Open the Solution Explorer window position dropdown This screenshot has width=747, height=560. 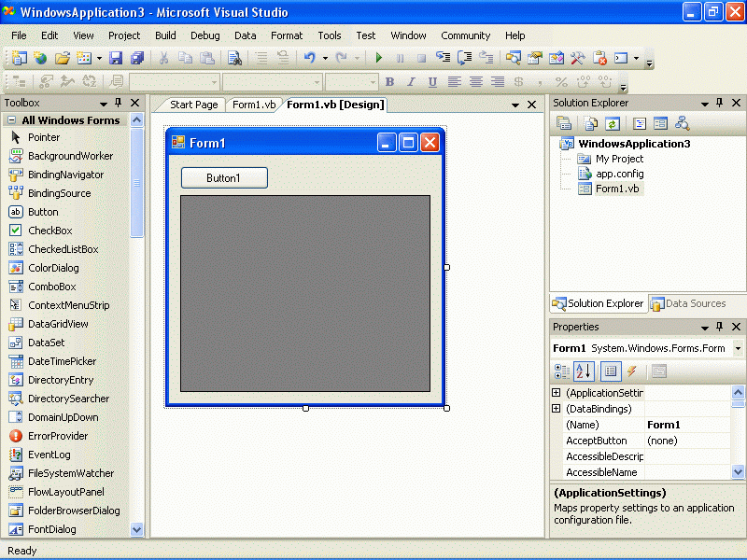coord(705,104)
